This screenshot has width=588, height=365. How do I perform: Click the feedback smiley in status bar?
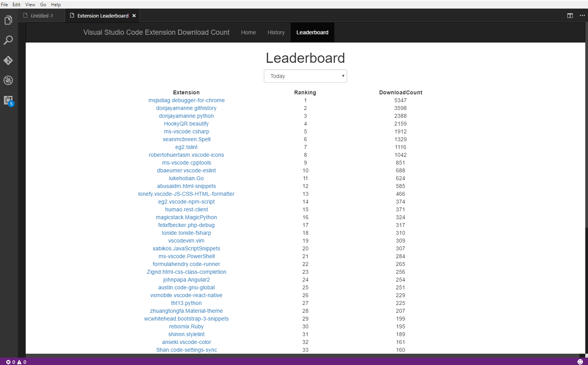(580, 362)
